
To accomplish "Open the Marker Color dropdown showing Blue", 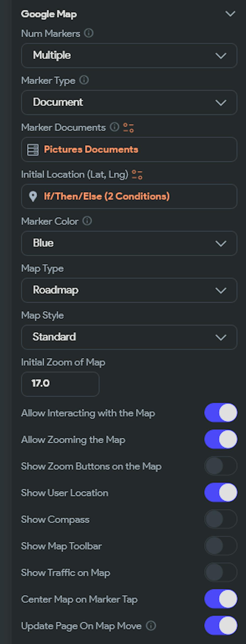I will click(x=129, y=243).
